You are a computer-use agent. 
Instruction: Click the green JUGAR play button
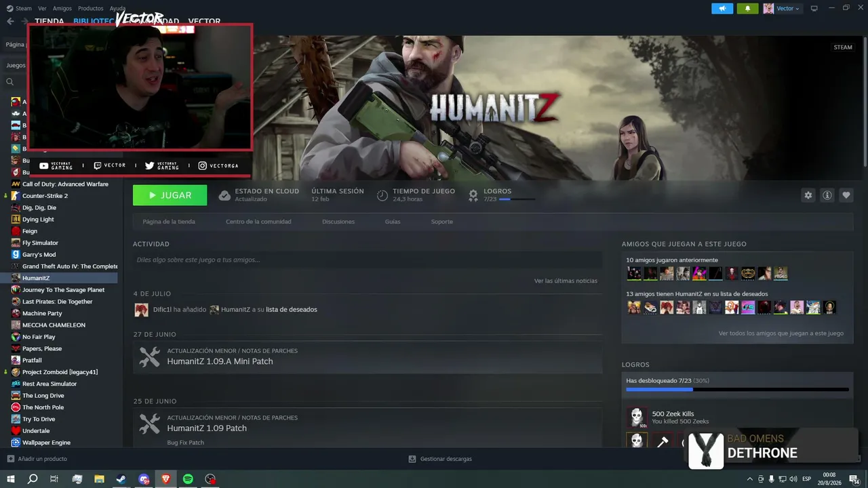[170, 195]
